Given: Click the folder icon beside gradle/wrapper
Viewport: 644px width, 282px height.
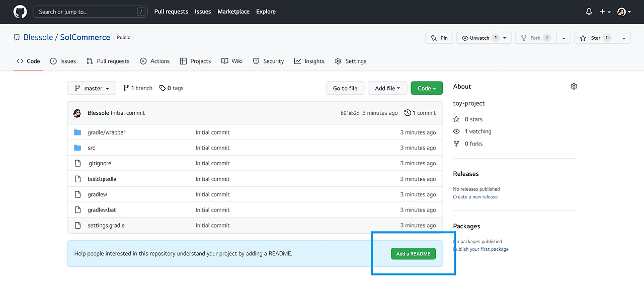Looking at the screenshot, I should [77, 132].
